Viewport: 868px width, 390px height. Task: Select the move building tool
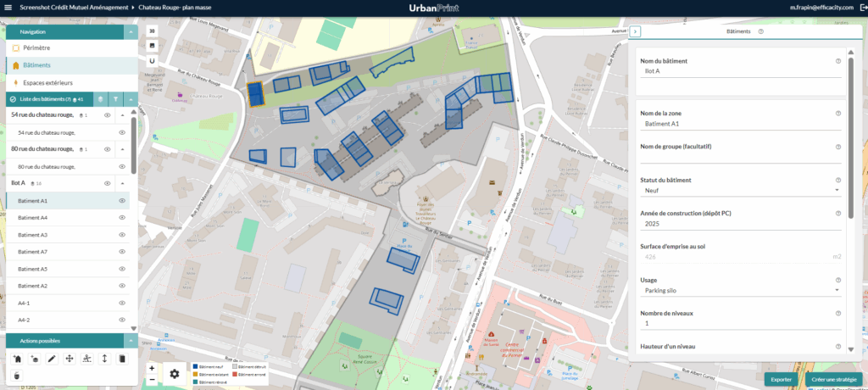click(x=69, y=359)
